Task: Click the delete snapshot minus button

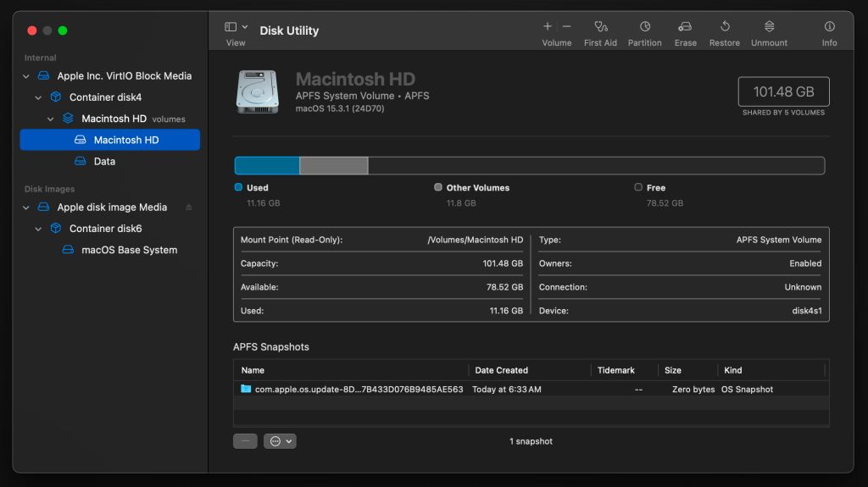Action: click(x=245, y=441)
